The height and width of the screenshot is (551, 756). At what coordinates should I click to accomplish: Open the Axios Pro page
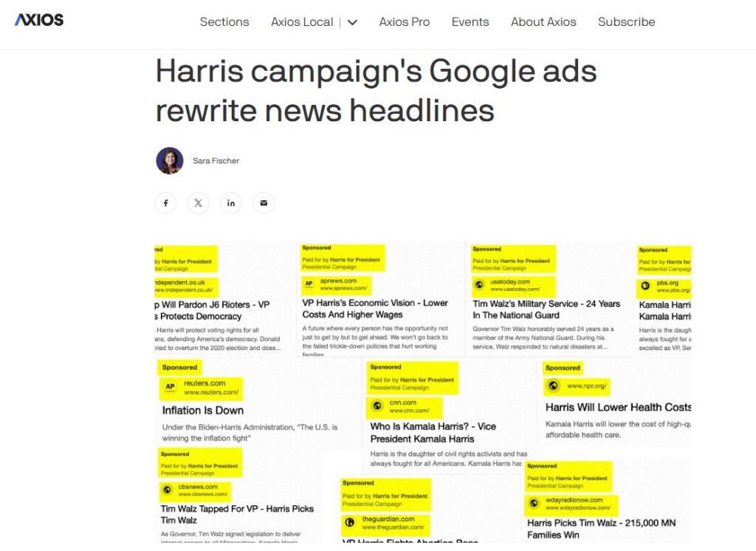pyautogui.click(x=404, y=22)
